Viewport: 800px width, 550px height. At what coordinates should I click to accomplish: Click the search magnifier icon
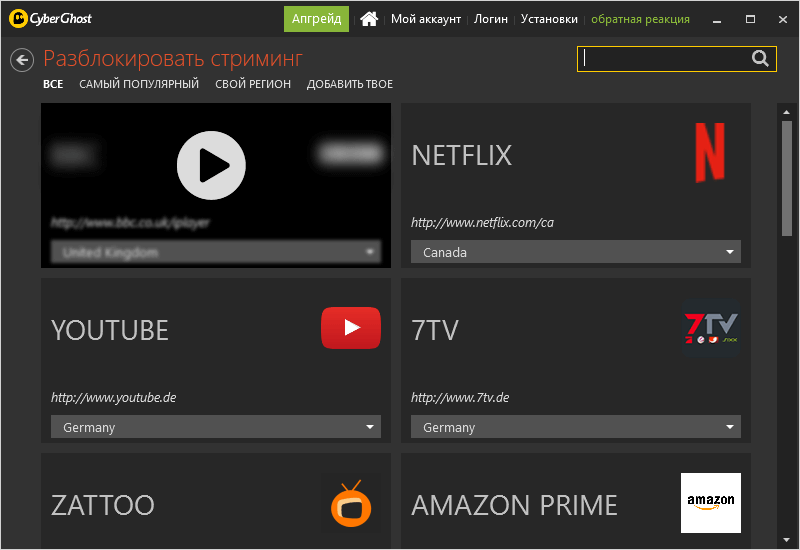(760, 59)
